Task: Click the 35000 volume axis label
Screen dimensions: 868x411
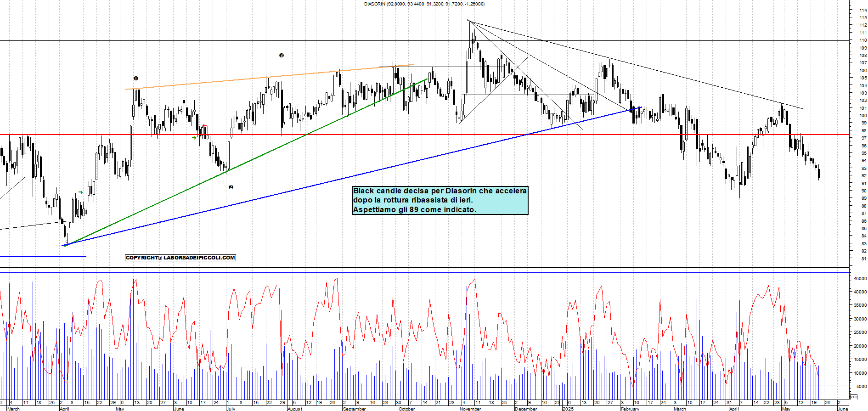Action: pos(860,305)
